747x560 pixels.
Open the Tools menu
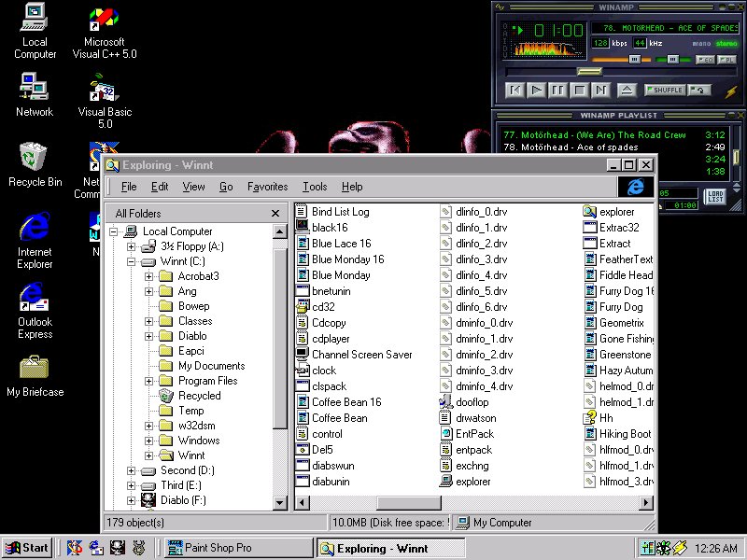pyautogui.click(x=315, y=187)
